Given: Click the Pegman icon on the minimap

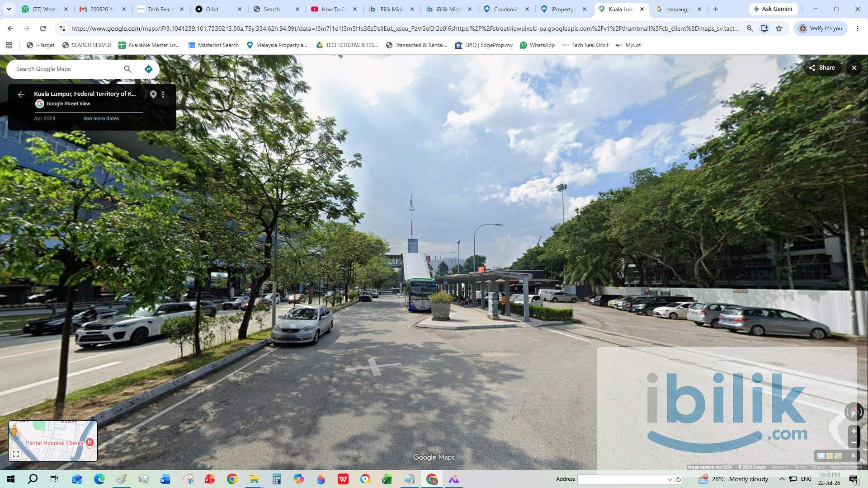Looking at the screenshot, I should point(14,430).
